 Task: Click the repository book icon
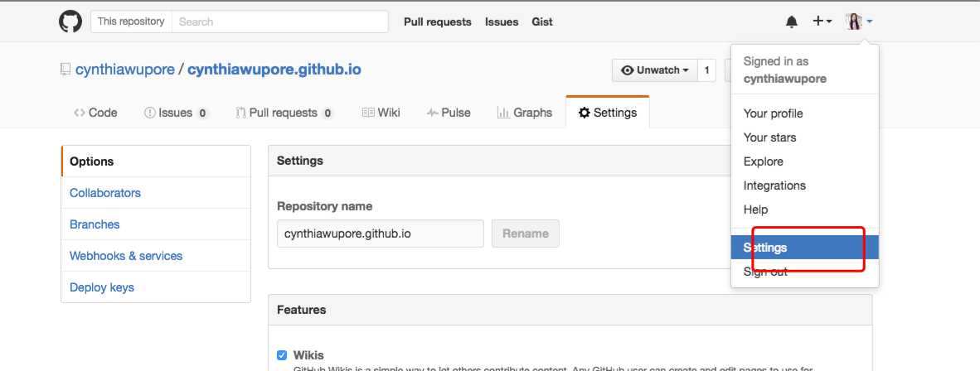pos(65,70)
